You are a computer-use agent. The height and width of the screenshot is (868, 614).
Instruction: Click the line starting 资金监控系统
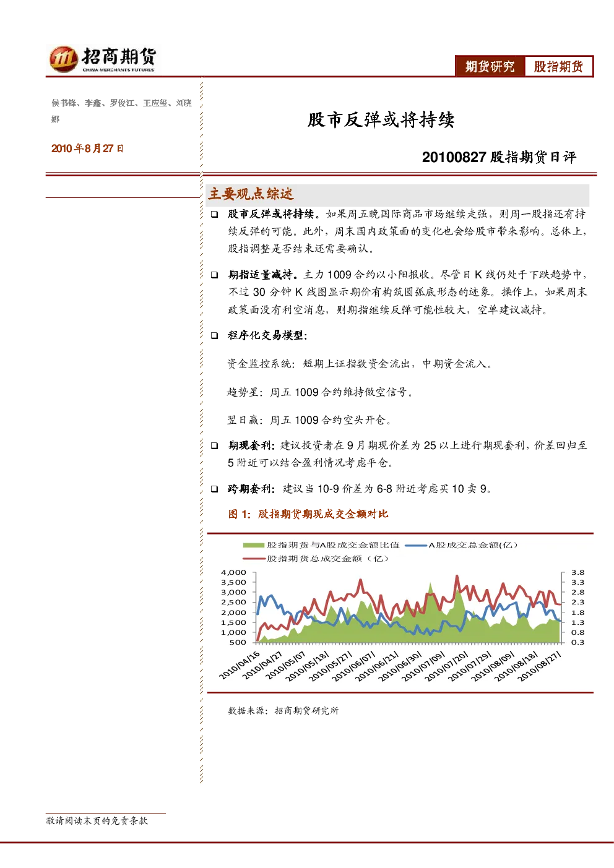(x=360, y=364)
